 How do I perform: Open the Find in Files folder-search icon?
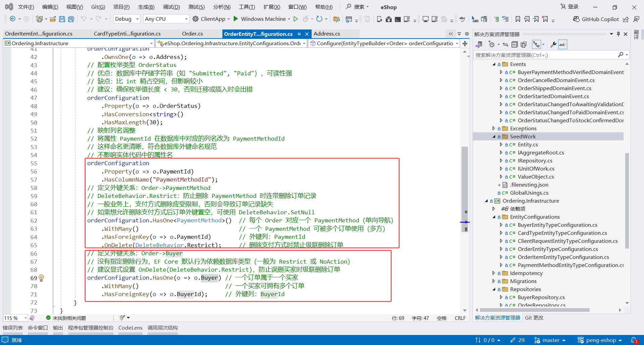[336, 19]
